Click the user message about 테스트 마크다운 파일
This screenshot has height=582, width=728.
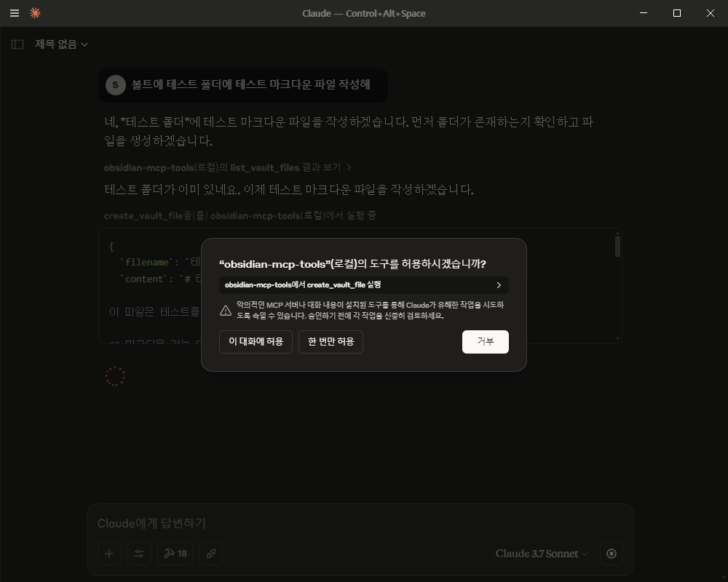(x=243, y=85)
